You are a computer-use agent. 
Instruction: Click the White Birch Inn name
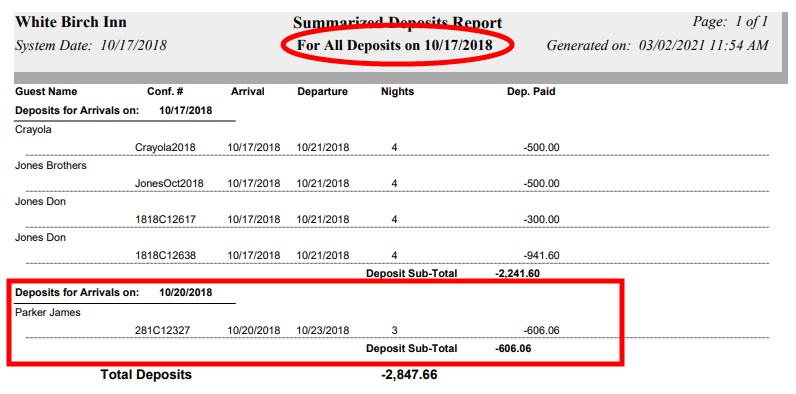(x=71, y=22)
